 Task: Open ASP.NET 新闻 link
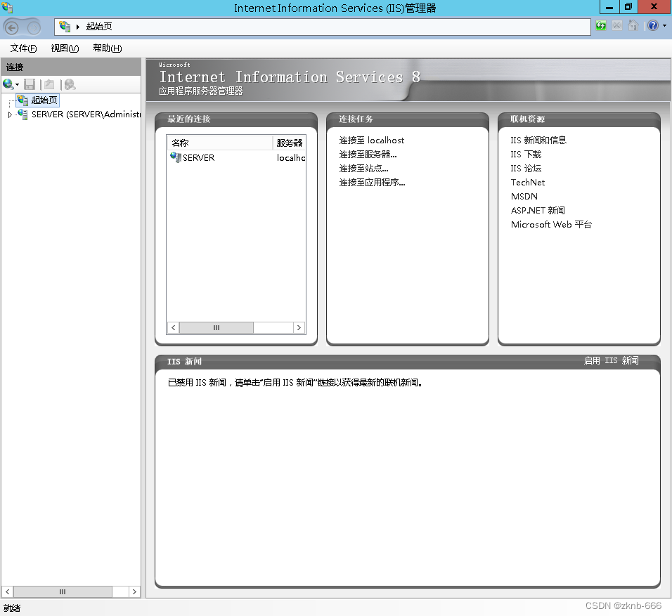(538, 210)
